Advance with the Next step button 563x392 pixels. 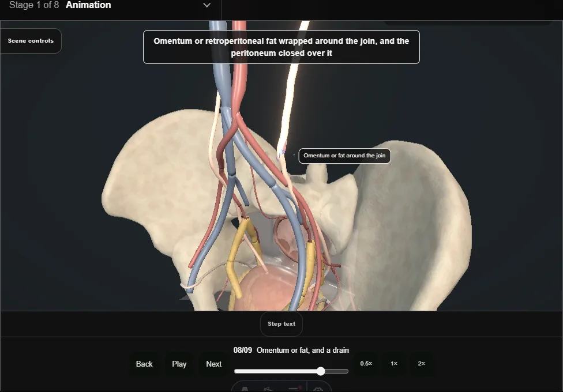(213, 364)
